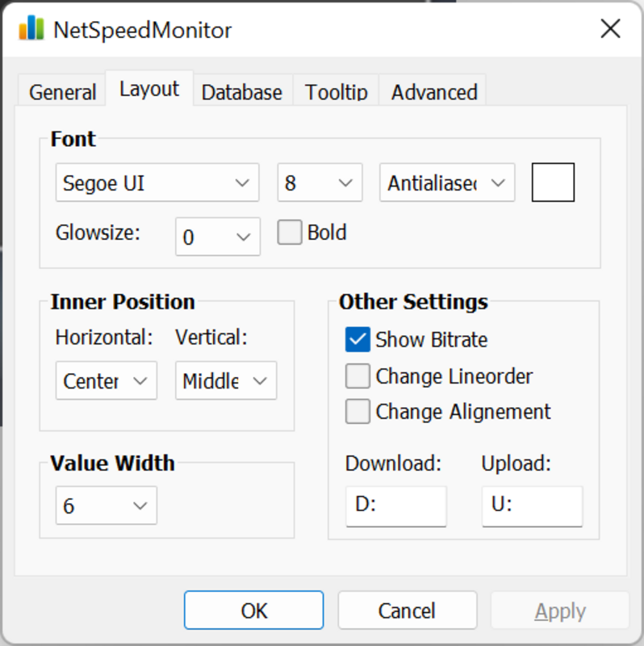The width and height of the screenshot is (644, 646).
Task: Open the Antialiased rendering dropdown
Action: click(447, 182)
